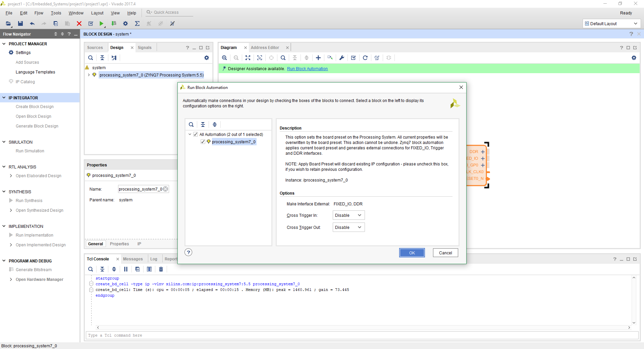Expand the DDR port plus on block
The height and width of the screenshot is (349, 644).
483,152
